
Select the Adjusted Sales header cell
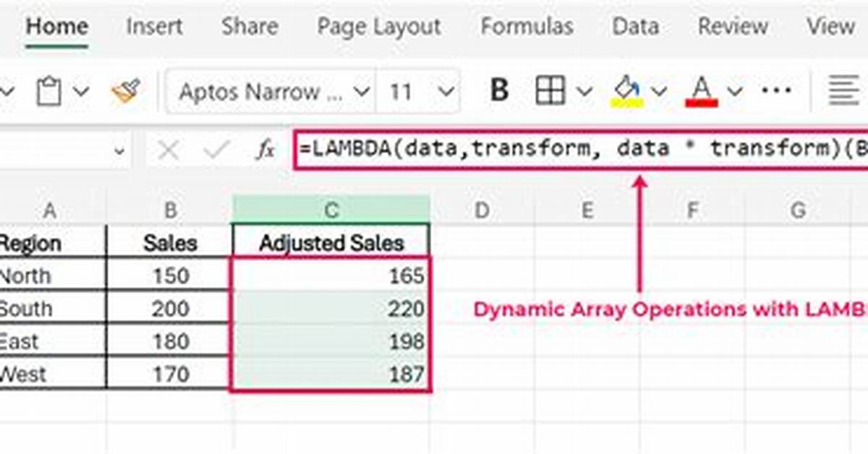pos(331,242)
